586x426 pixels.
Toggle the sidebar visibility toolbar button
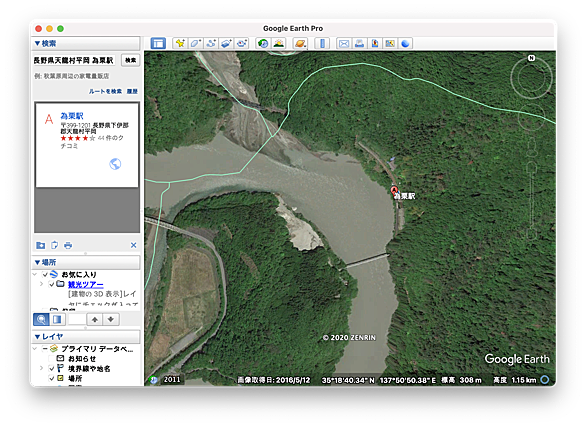158,43
